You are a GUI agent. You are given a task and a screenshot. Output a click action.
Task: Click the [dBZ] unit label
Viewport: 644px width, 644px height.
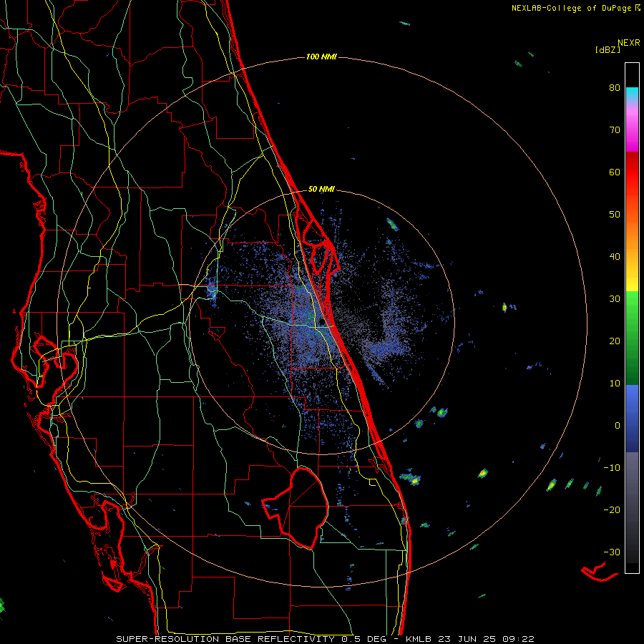(608, 50)
